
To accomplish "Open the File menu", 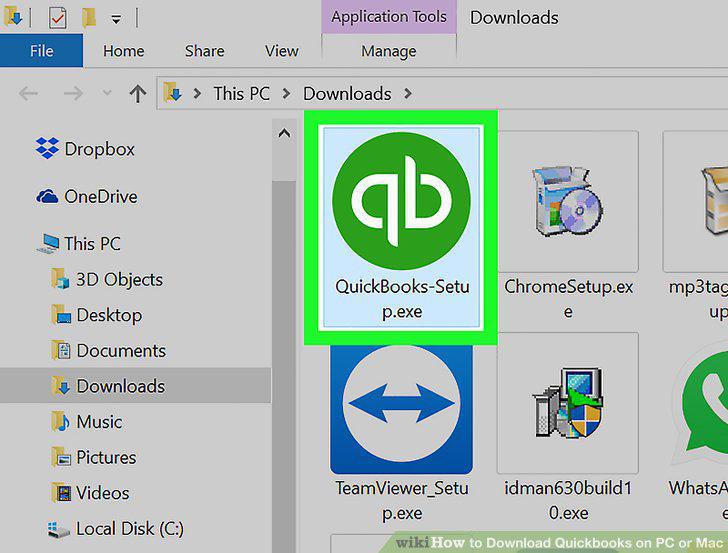I will click(x=41, y=51).
